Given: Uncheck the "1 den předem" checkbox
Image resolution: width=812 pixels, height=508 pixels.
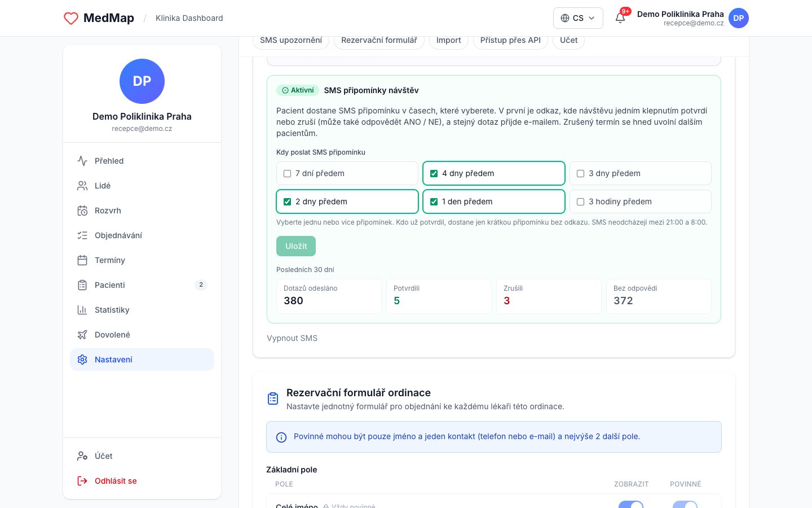Looking at the screenshot, I should [x=434, y=202].
